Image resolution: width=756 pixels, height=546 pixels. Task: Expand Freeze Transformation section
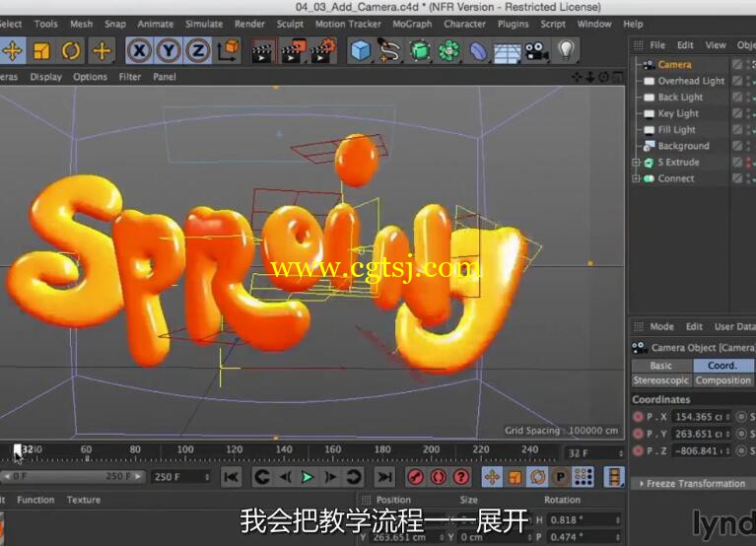693,483
